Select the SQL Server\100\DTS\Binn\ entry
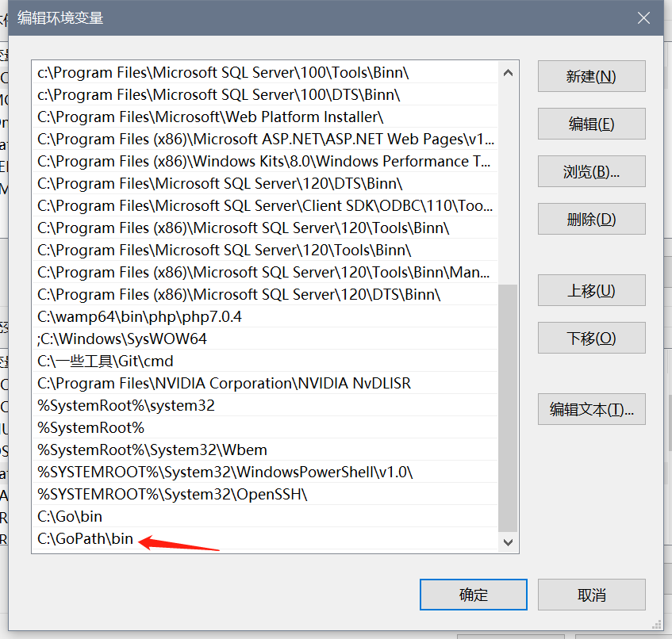 click(265, 94)
